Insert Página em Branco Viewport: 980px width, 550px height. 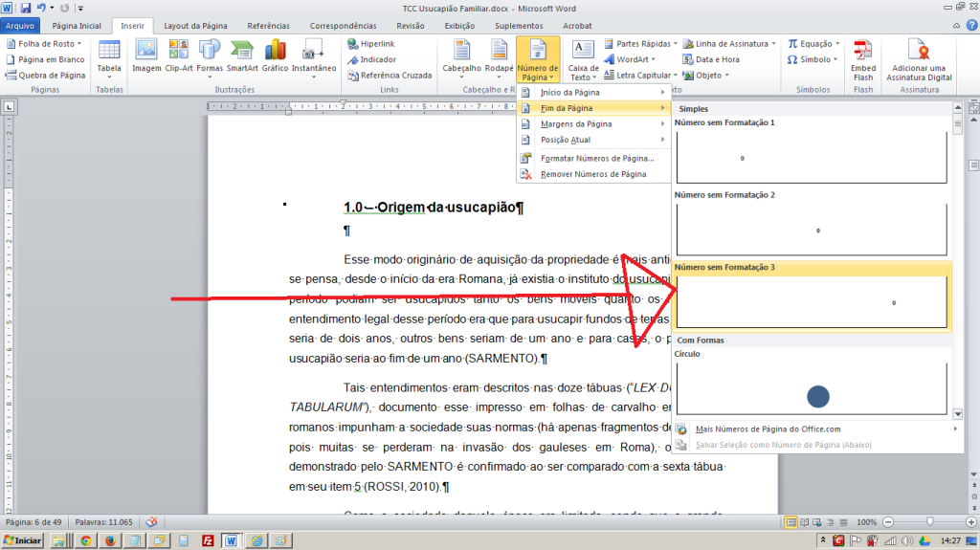tap(45, 59)
